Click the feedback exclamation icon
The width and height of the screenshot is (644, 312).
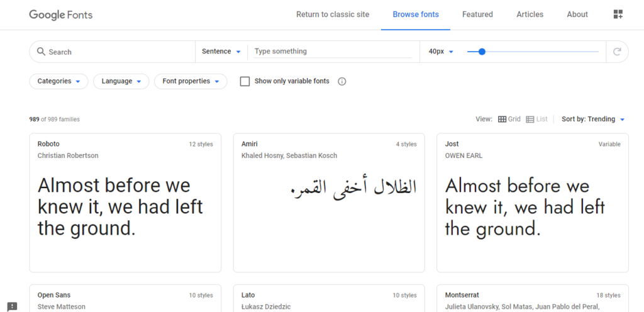[12, 306]
